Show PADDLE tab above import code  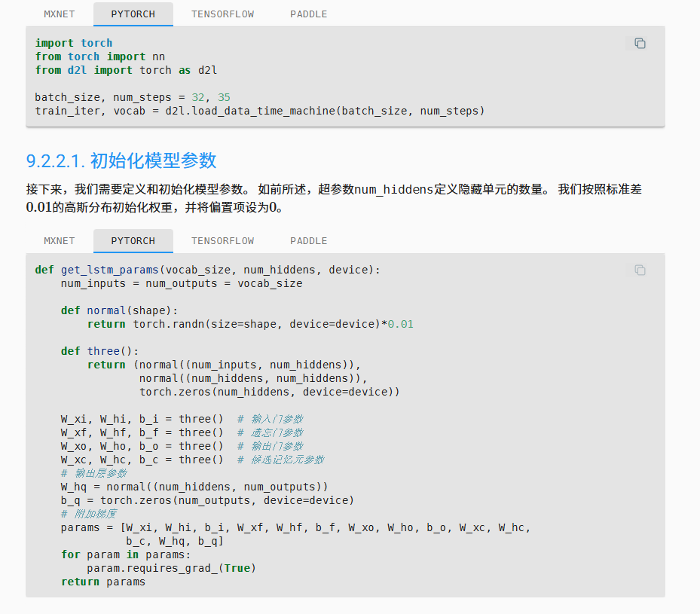pyautogui.click(x=308, y=14)
